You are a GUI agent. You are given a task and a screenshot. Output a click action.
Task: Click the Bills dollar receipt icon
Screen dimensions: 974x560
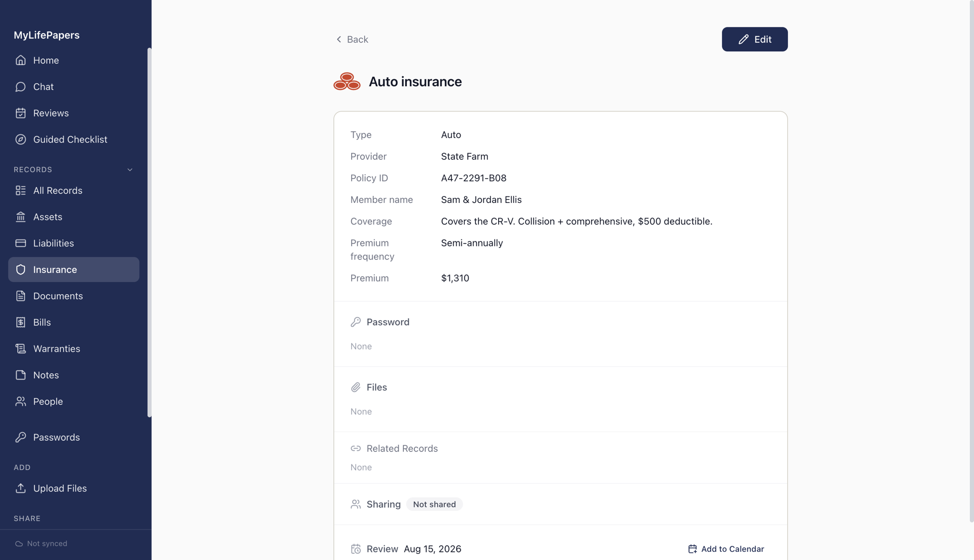tap(20, 323)
